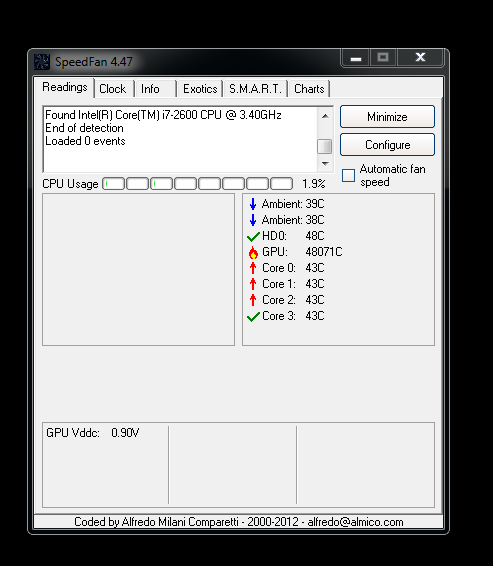Click the 'Core 2:' label
The width and height of the screenshot is (493, 566).
279,300
